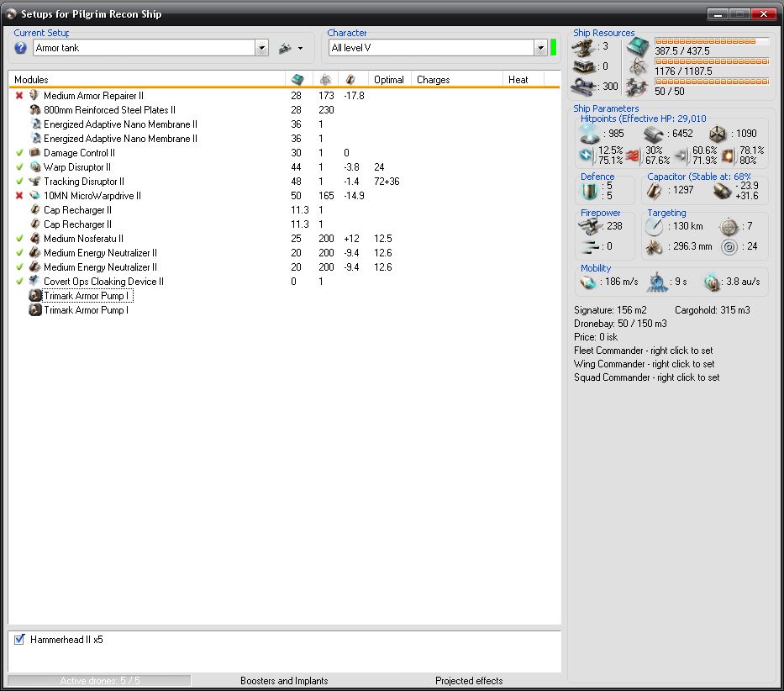Click the Dronebay: 50 / 150 m3 text

click(620, 324)
